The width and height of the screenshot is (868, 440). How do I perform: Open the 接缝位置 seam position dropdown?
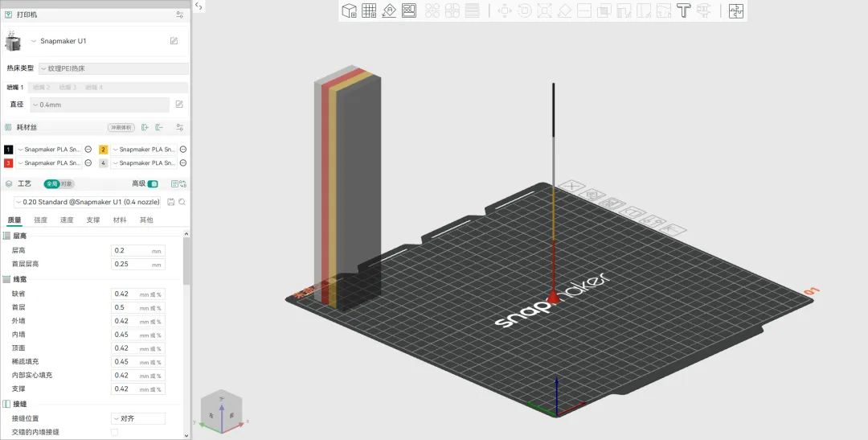point(138,418)
